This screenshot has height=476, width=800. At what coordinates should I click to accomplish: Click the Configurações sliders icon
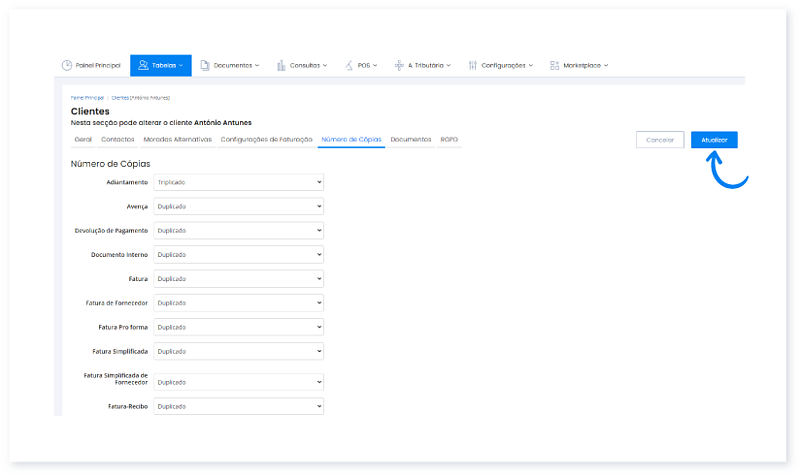(473, 65)
